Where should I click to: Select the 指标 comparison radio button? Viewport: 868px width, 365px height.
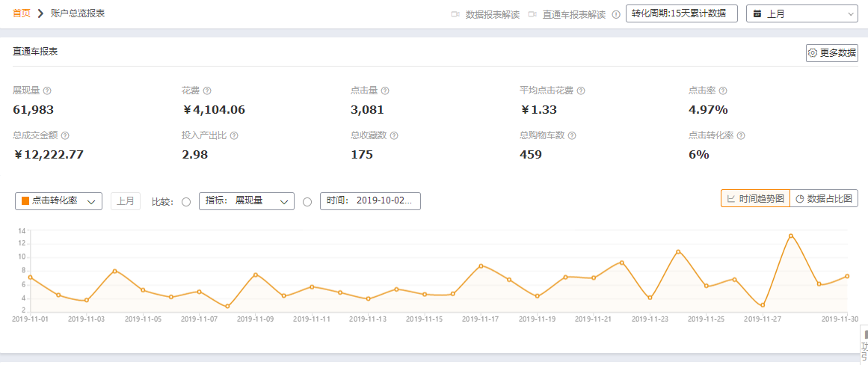point(186,201)
